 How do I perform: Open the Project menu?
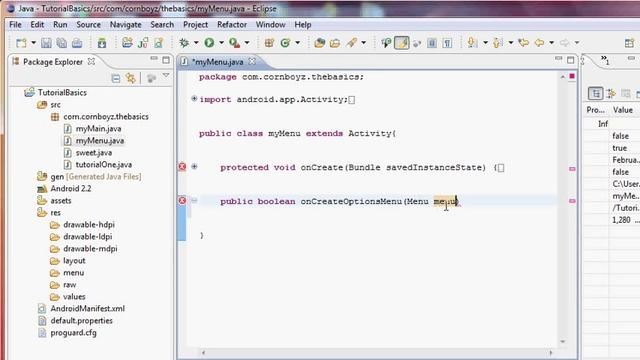click(x=195, y=24)
